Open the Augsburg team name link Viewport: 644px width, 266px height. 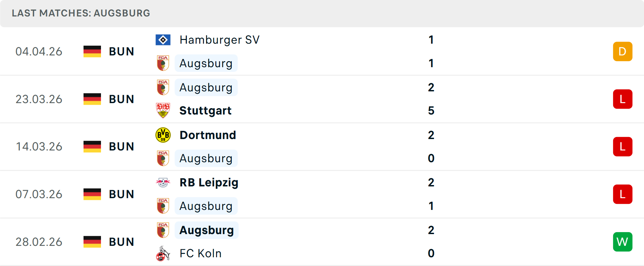206,63
